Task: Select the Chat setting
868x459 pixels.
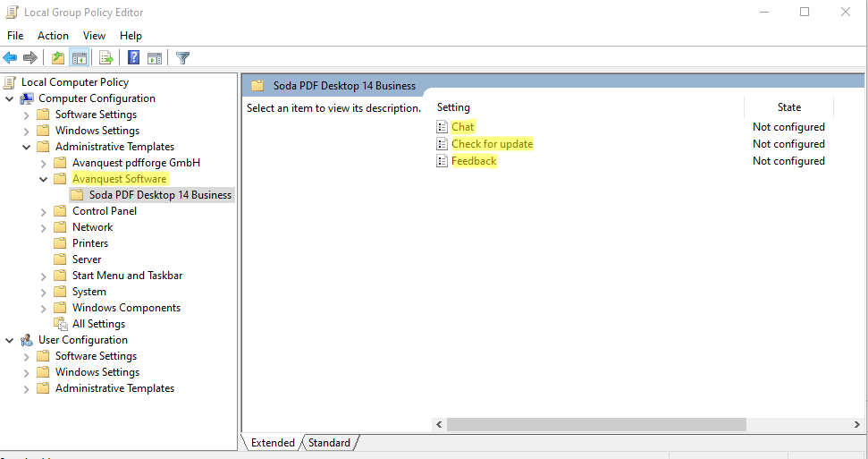Action: click(463, 127)
